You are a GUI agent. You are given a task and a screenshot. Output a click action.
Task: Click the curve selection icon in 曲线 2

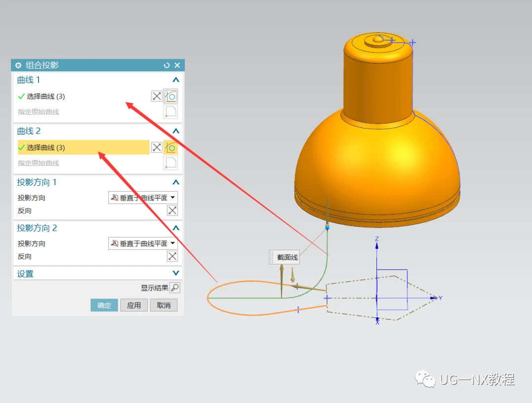pos(170,148)
